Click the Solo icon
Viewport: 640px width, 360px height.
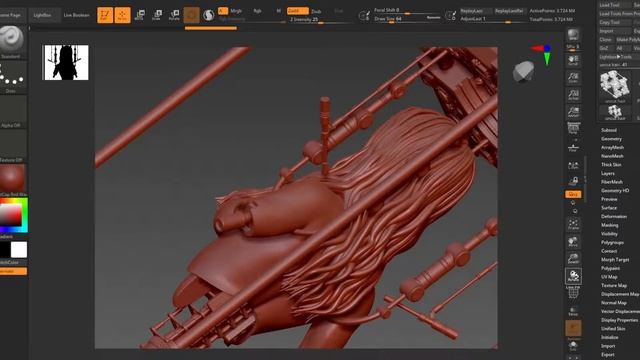pos(573,345)
